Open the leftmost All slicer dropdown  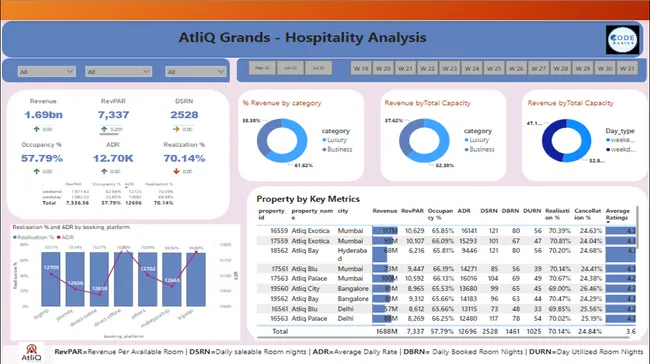pos(46,72)
